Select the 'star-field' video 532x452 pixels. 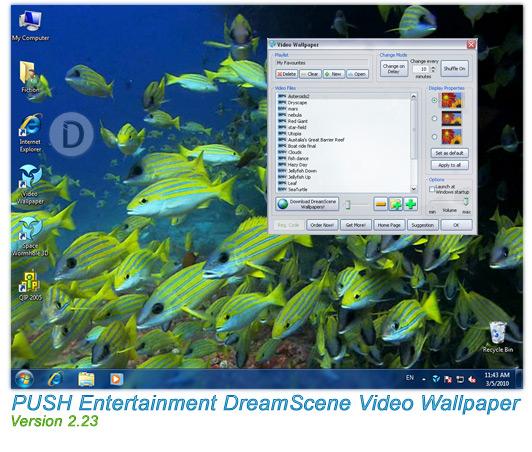[343, 127]
